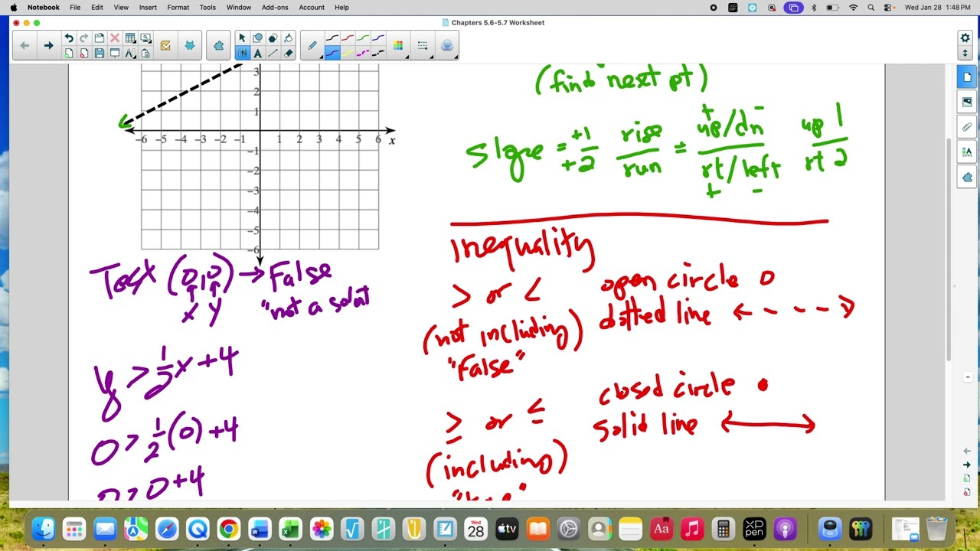Select the black dashed pen preset
Image resolution: width=980 pixels, height=551 pixels.
click(x=378, y=54)
